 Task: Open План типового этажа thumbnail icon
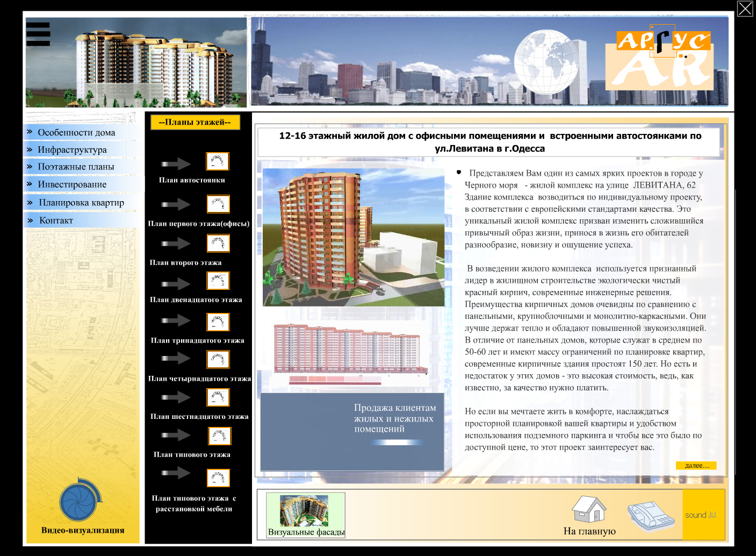[219, 436]
